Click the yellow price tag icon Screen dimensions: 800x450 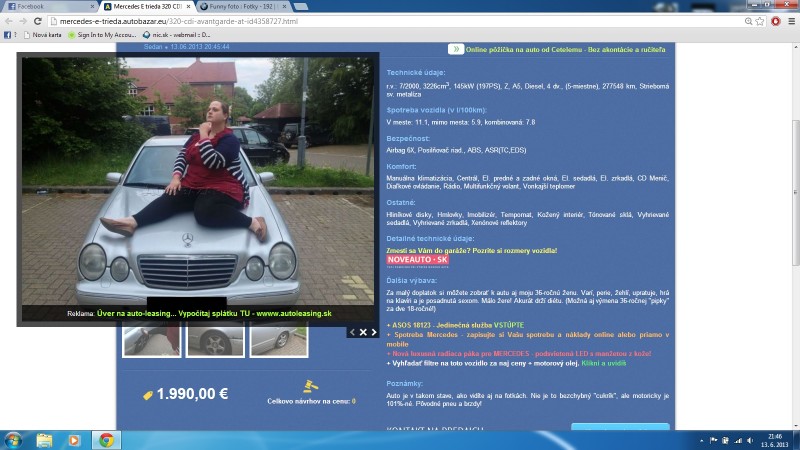[x=148, y=395]
